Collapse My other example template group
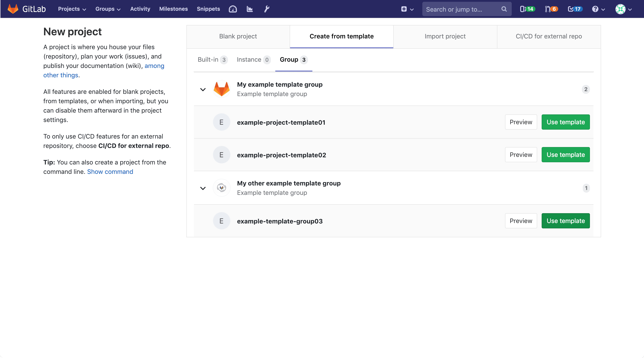This screenshot has height=358, width=644. pos(203,188)
